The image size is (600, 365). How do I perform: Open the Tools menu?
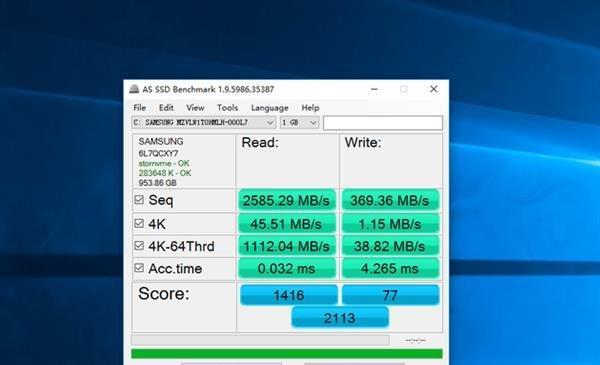coord(228,108)
